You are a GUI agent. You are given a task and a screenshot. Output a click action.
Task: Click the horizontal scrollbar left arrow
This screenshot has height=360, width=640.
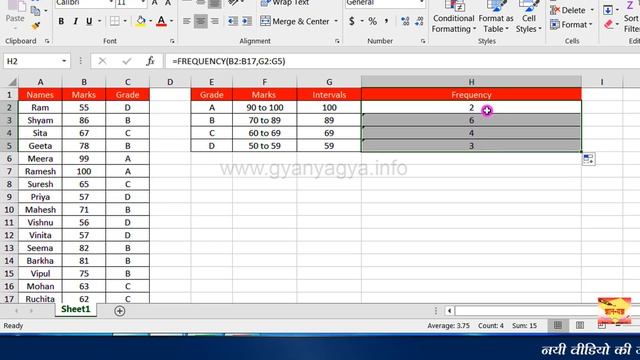click(449, 311)
